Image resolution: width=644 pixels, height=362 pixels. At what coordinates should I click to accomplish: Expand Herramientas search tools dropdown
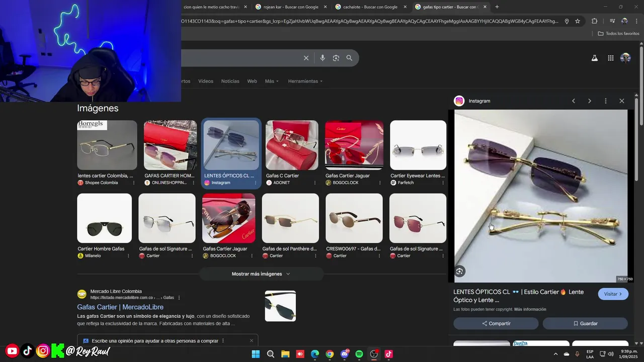tap(305, 81)
